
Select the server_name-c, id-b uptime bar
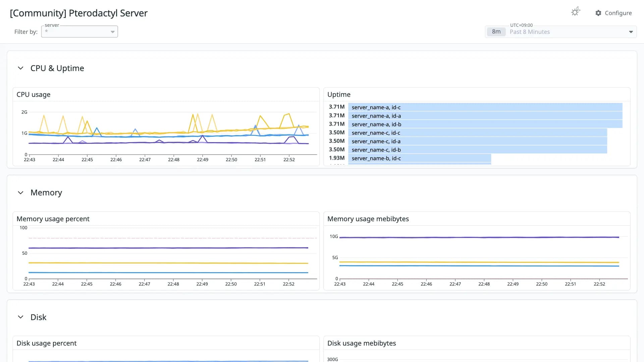(478, 150)
